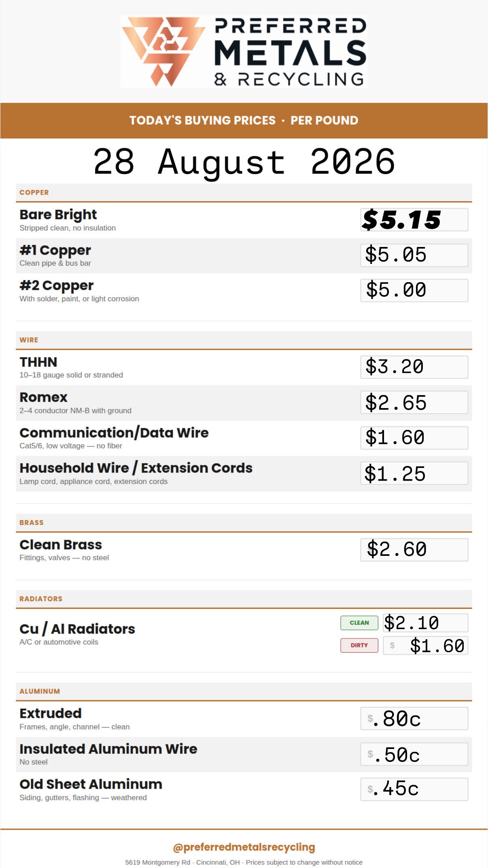
Task: Edit the Old Sheet Aluminum price
Action: [414, 789]
